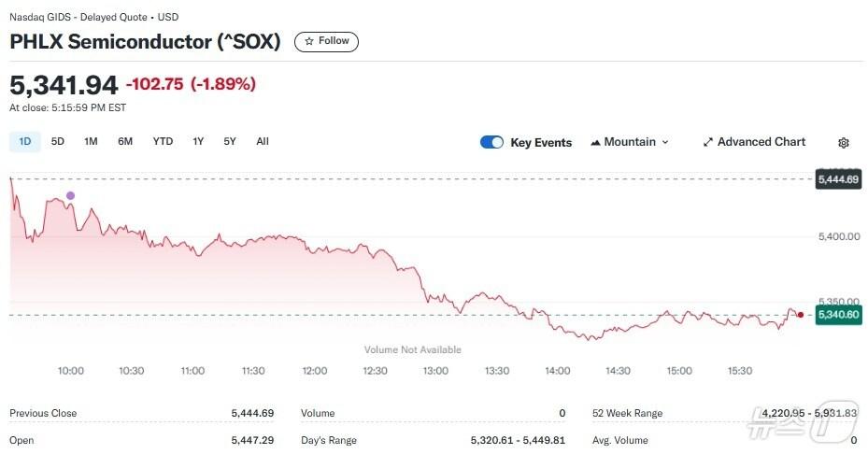
Task: Expand the Mountain chart type chevron
Action: click(665, 143)
